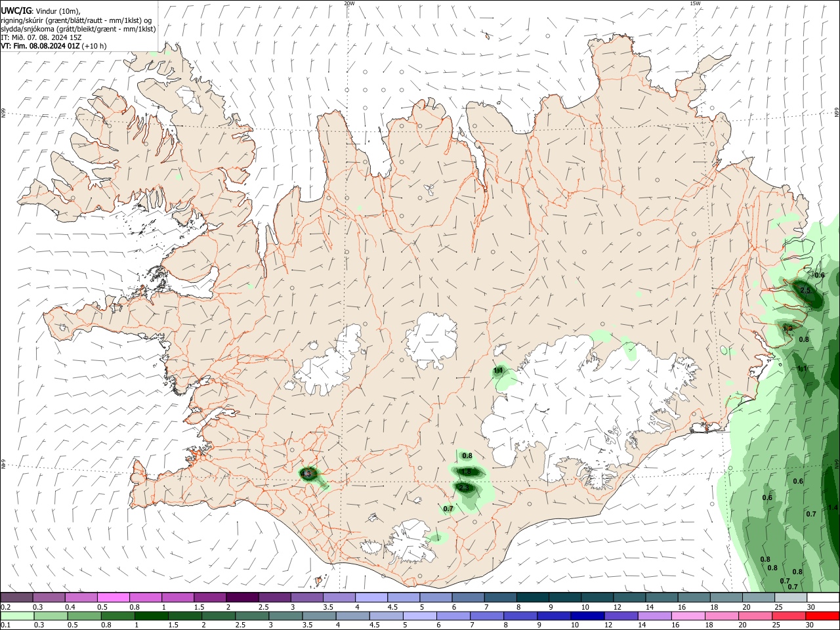Pick the dark blue rain swatch between 10 and 12

pos(586,616)
